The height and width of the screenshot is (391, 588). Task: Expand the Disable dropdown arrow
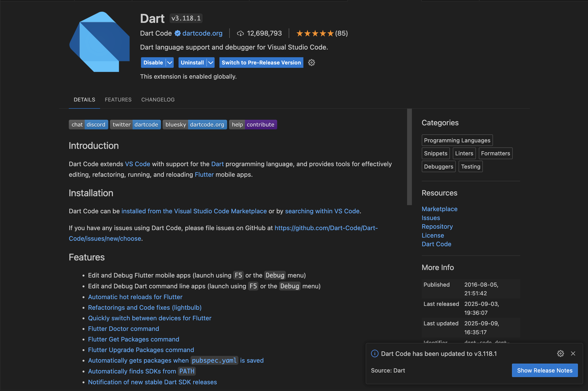170,63
